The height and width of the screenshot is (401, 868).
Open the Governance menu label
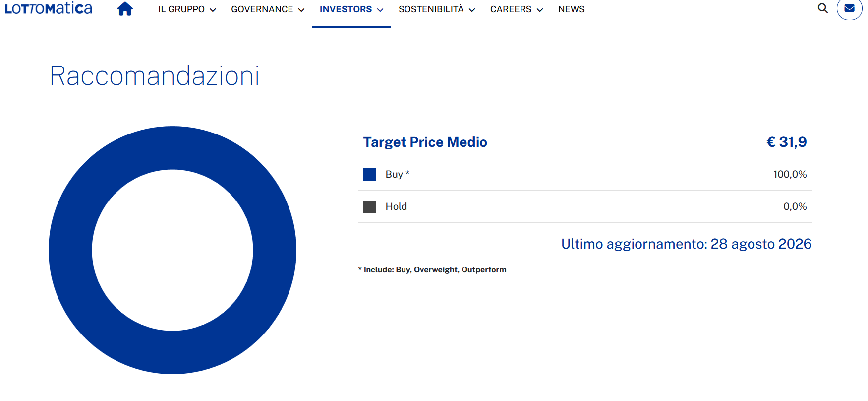tap(262, 9)
